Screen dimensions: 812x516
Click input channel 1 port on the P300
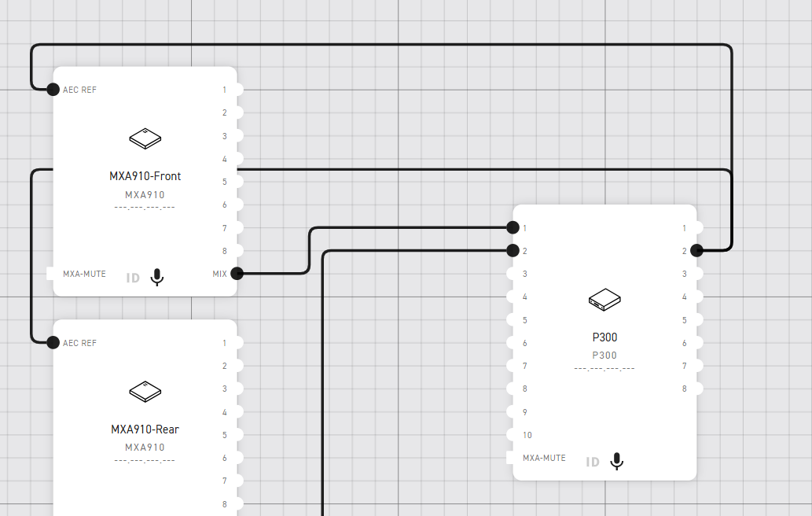pos(515,227)
